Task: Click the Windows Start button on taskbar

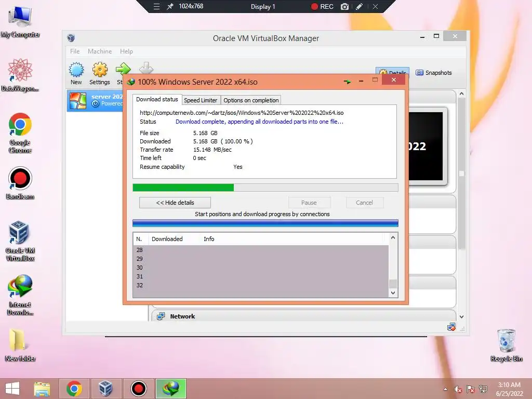Action: click(x=12, y=389)
